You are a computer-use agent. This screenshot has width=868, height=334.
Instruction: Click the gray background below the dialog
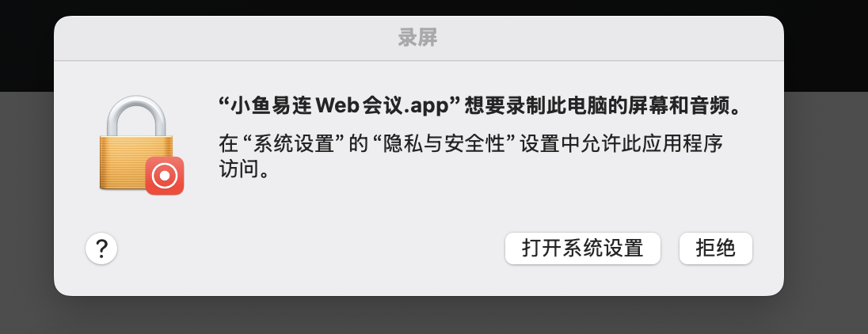point(434,317)
